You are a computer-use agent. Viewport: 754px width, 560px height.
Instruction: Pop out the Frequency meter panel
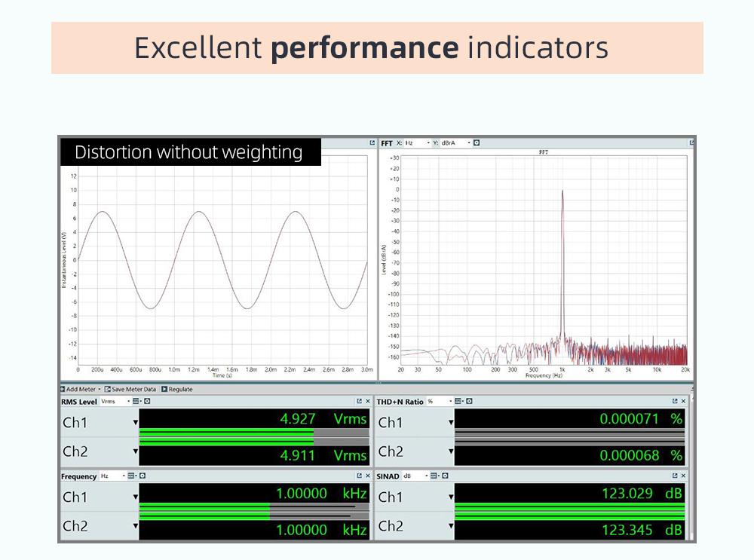pos(360,476)
